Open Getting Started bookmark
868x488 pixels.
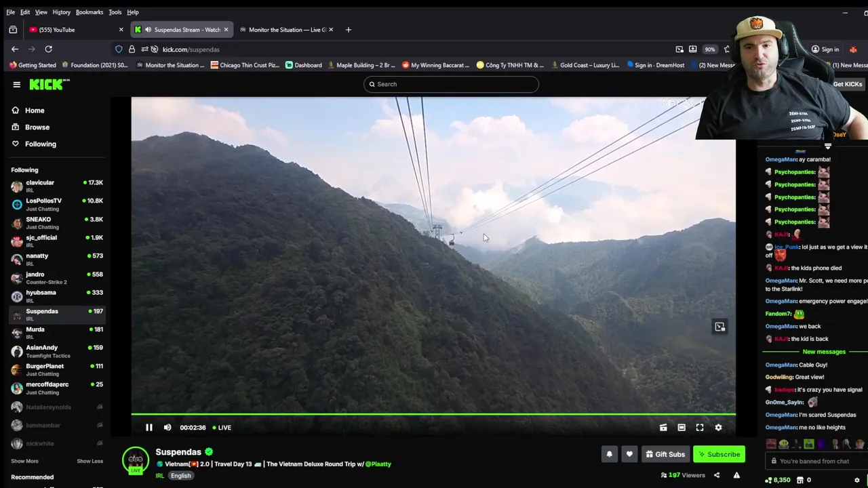(x=33, y=65)
